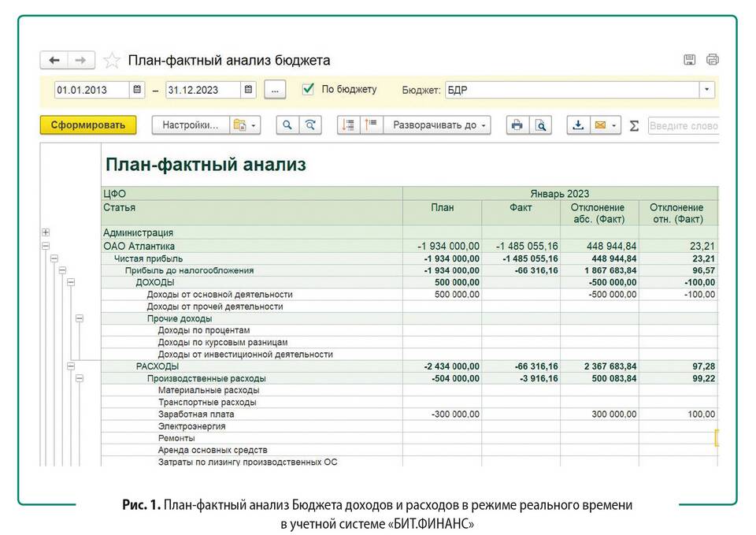
Task: Click the sum sigma icon
Action: point(634,125)
